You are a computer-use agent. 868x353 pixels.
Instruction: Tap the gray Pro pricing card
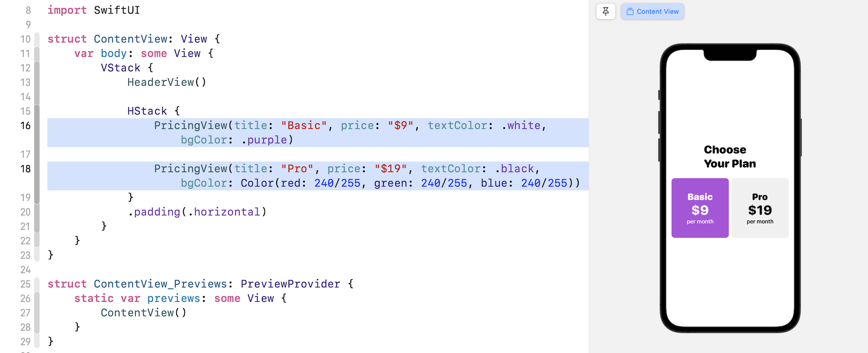point(760,208)
